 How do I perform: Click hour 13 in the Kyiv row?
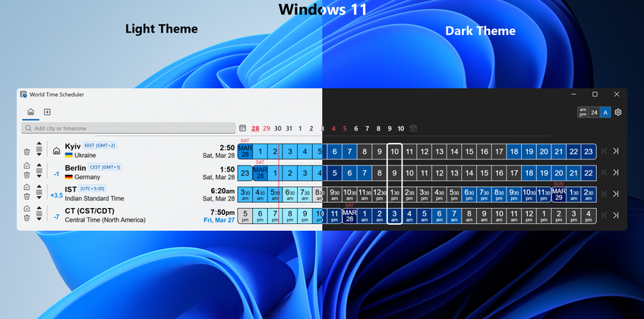coord(440,151)
